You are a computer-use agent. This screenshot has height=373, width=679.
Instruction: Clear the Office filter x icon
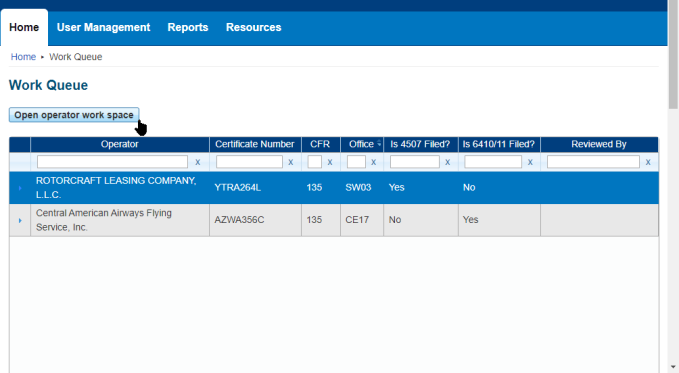[x=373, y=162]
